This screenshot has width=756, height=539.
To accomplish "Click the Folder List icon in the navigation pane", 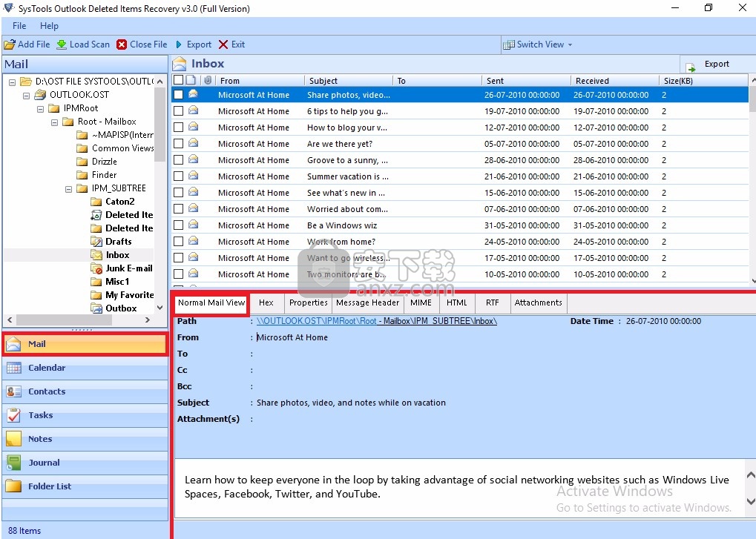I will pos(14,486).
